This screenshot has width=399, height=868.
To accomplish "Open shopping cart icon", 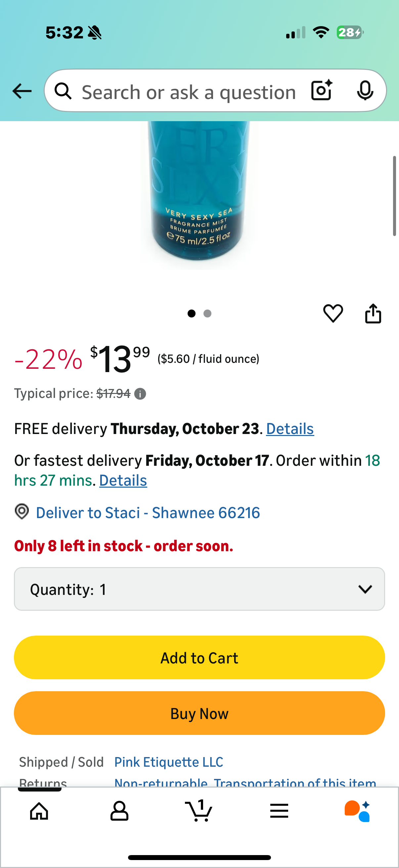I will point(199,810).
